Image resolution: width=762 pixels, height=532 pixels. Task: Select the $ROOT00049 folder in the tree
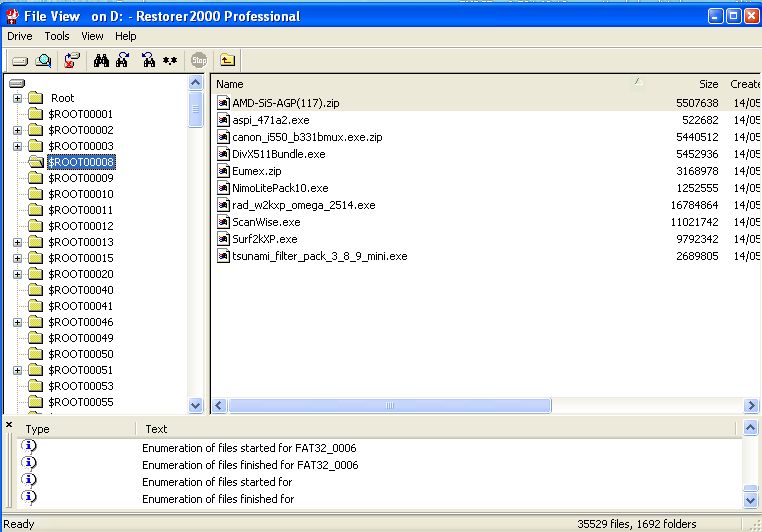click(x=81, y=338)
